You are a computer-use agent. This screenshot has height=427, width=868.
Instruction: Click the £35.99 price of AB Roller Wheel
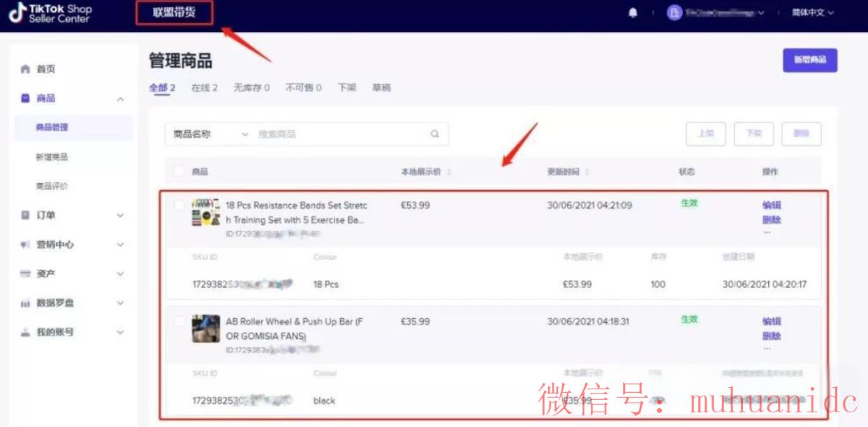[x=415, y=321]
